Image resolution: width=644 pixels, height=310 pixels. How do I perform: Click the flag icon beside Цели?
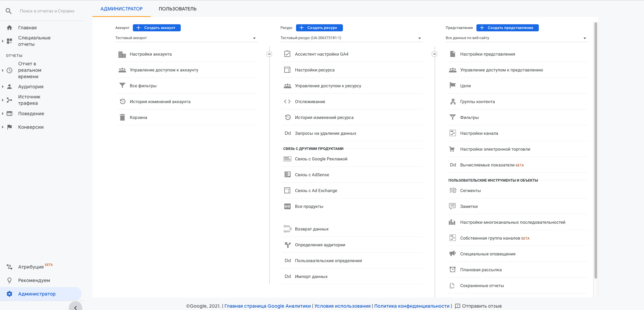click(452, 86)
